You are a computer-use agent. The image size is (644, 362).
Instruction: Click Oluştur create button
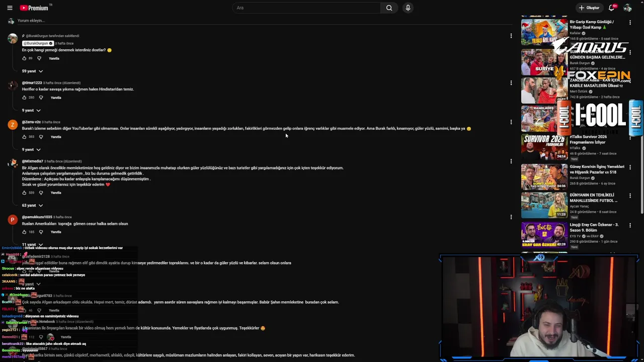click(x=589, y=8)
